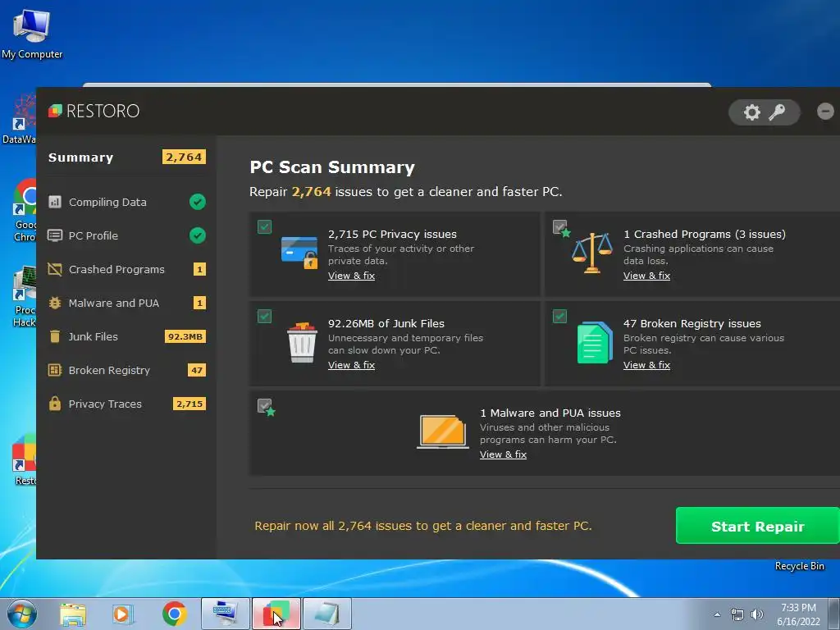Select the My Computer desktop icon
Image resolution: width=840 pixels, height=630 pixels.
click(x=32, y=33)
